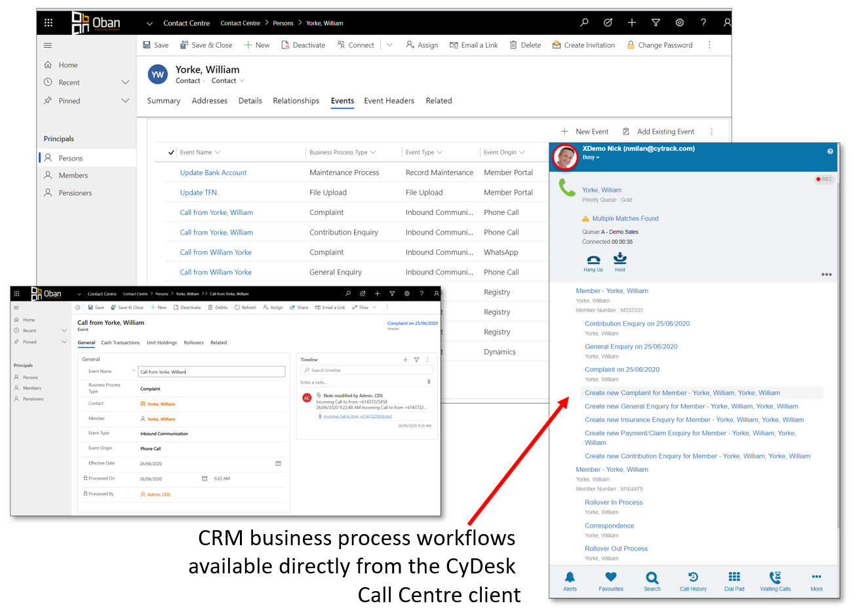
Task: Click Add Existing Event button
Action: pos(658,132)
